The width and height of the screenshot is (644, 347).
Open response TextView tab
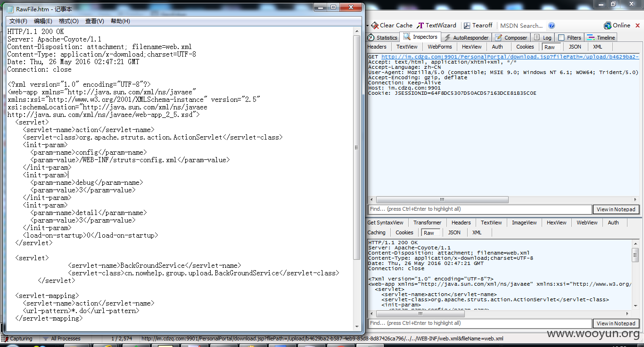coord(491,223)
